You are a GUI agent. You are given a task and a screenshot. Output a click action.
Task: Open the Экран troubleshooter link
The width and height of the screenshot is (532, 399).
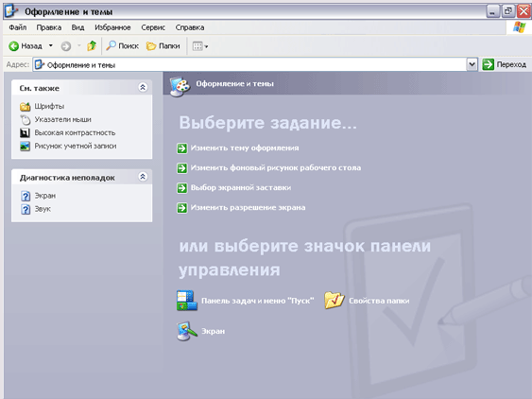[45, 196]
